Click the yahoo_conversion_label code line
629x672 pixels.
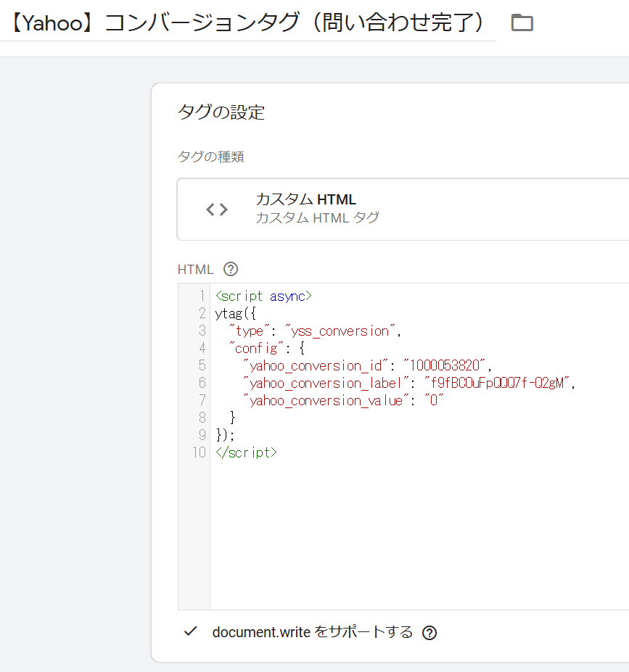click(408, 383)
